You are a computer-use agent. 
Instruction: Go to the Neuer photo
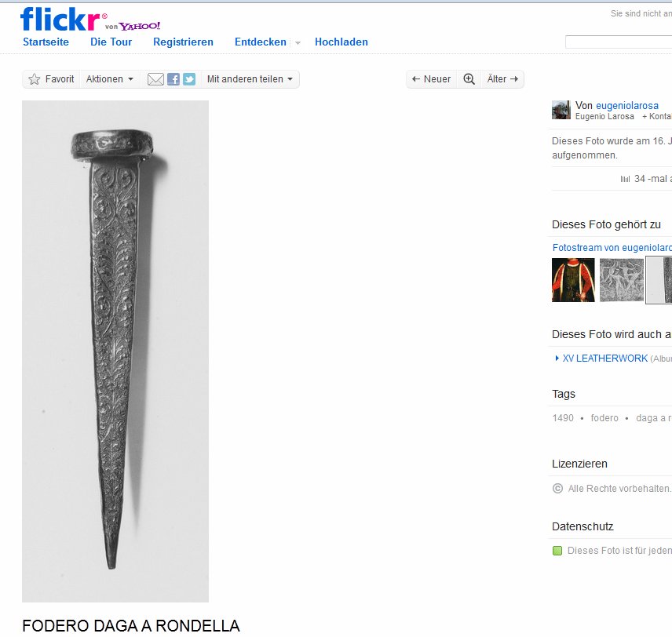tap(431, 79)
